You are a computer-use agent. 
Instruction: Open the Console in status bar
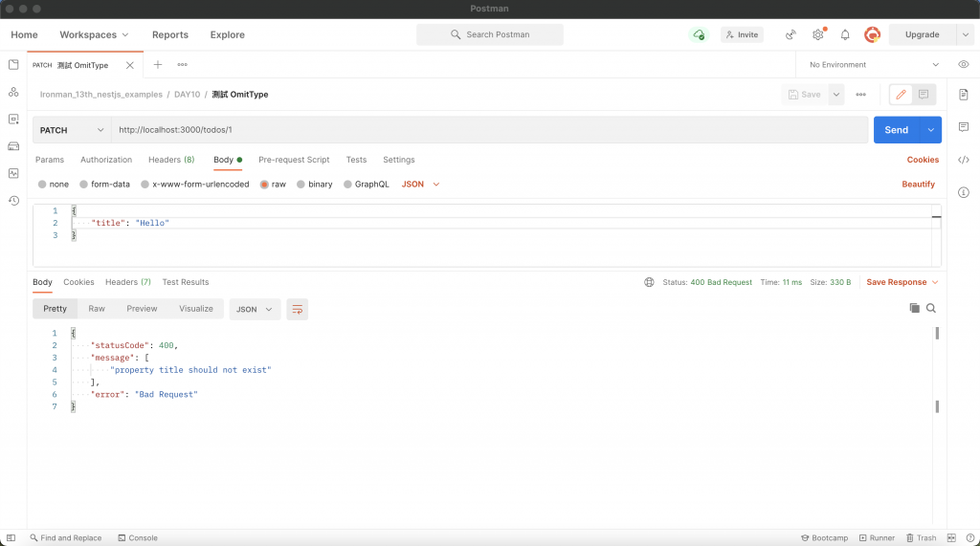pyautogui.click(x=138, y=538)
